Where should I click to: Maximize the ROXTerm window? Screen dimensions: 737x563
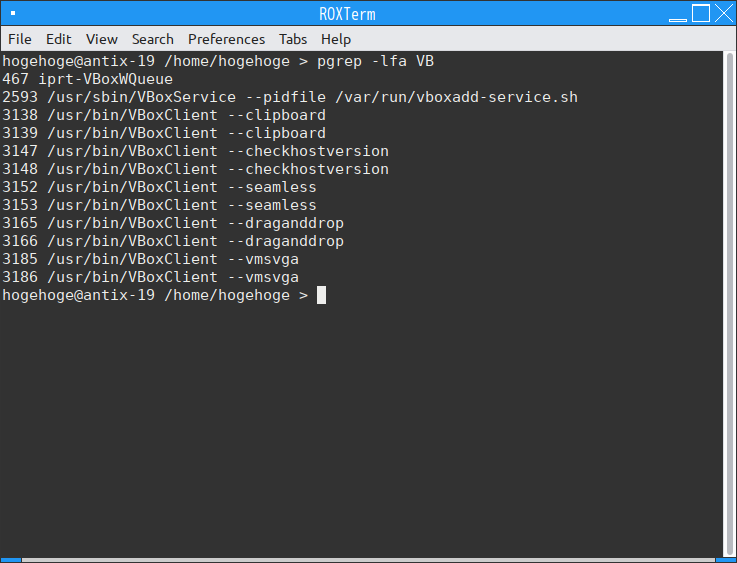[701, 13]
